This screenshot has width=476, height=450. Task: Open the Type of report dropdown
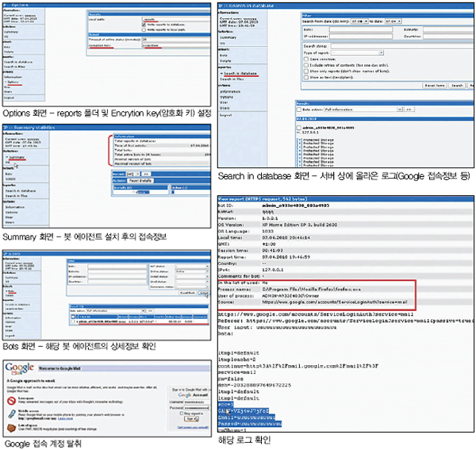coord(357,53)
